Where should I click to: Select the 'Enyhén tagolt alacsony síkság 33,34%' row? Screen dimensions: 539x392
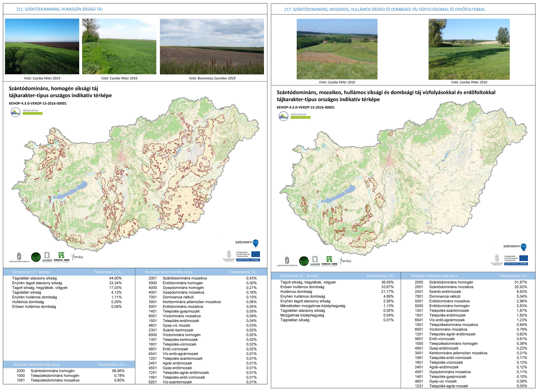click(67, 283)
